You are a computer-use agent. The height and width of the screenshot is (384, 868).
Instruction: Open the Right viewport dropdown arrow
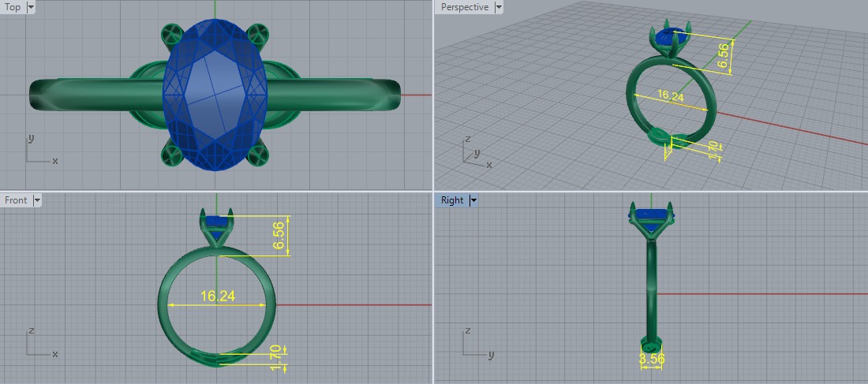(x=473, y=200)
